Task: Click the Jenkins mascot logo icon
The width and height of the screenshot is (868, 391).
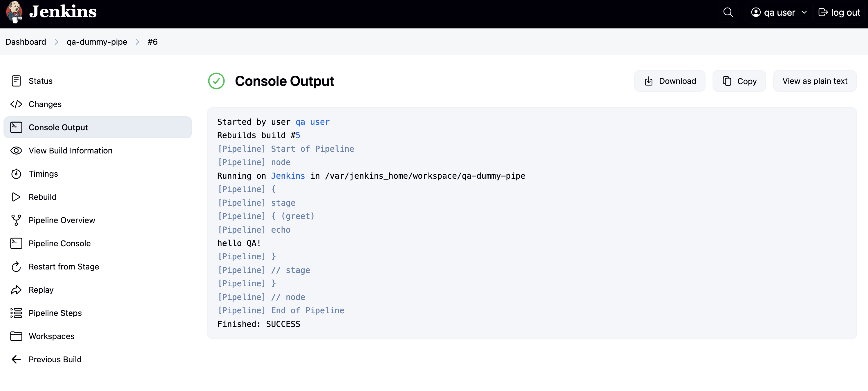Action: pyautogui.click(x=14, y=12)
